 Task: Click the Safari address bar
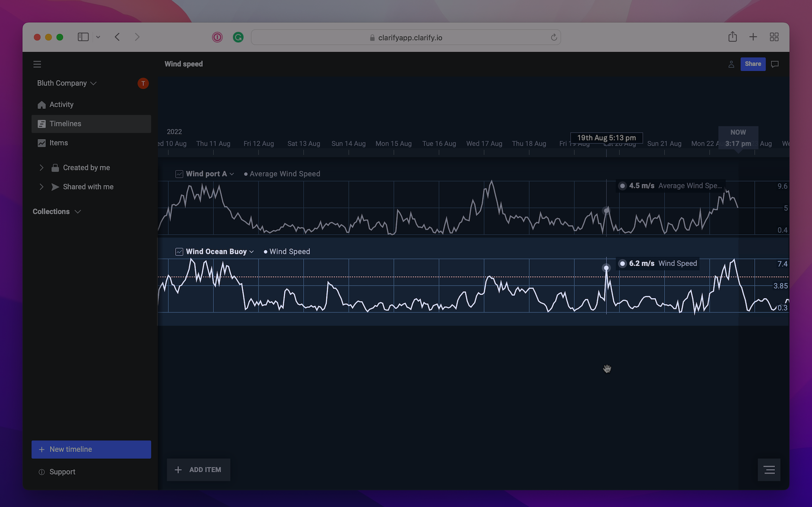tap(405, 37)
